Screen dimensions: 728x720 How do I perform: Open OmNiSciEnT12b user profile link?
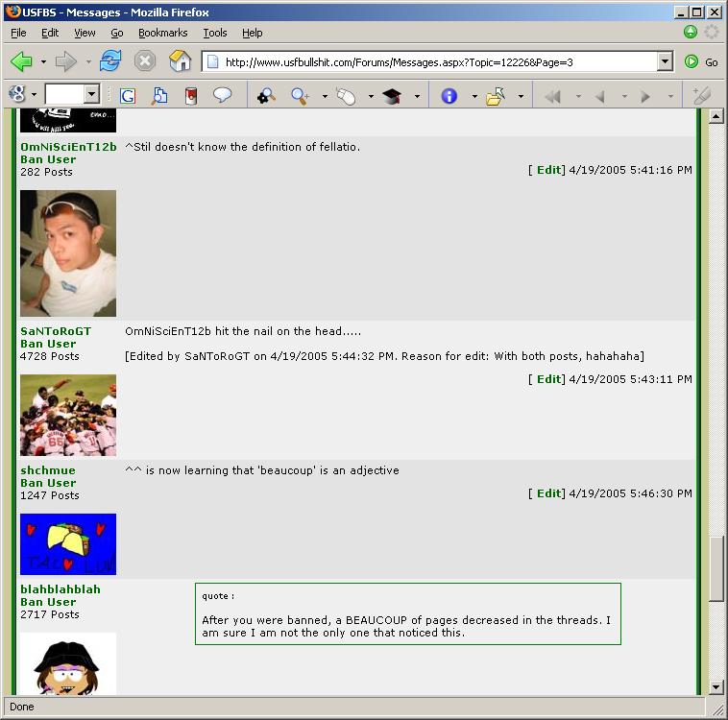coord(68,147)
